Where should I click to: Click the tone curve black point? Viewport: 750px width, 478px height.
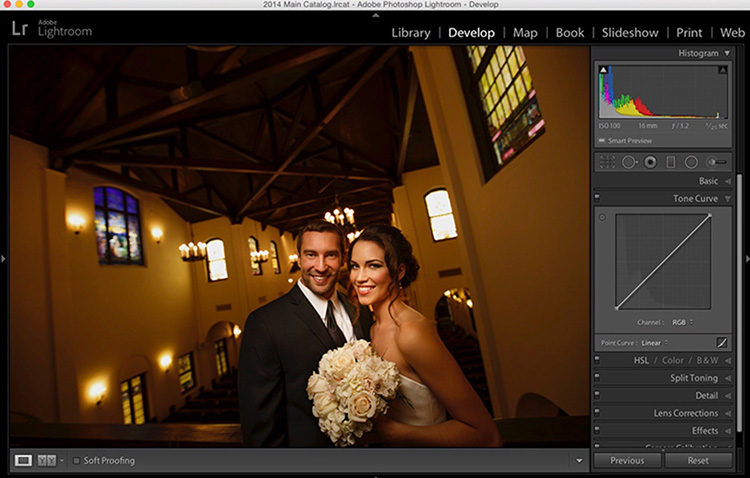pyautogui.click(x=617, y=309)
